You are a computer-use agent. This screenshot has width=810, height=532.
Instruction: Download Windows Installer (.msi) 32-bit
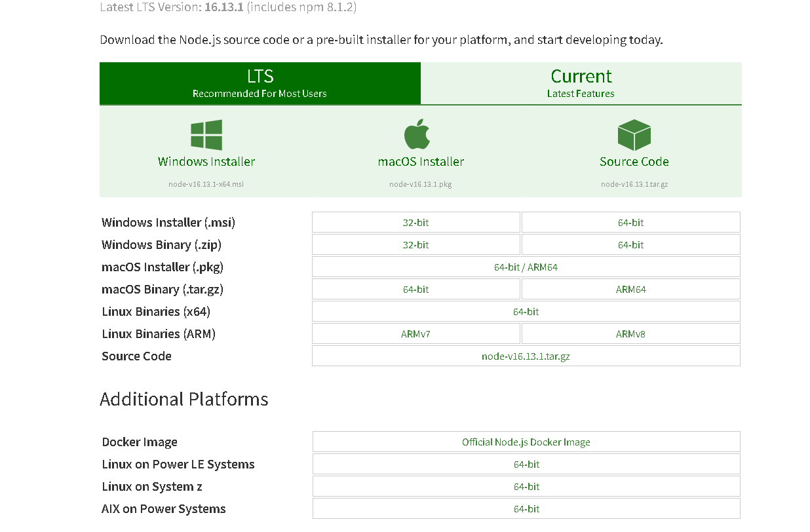coord(416,223)
